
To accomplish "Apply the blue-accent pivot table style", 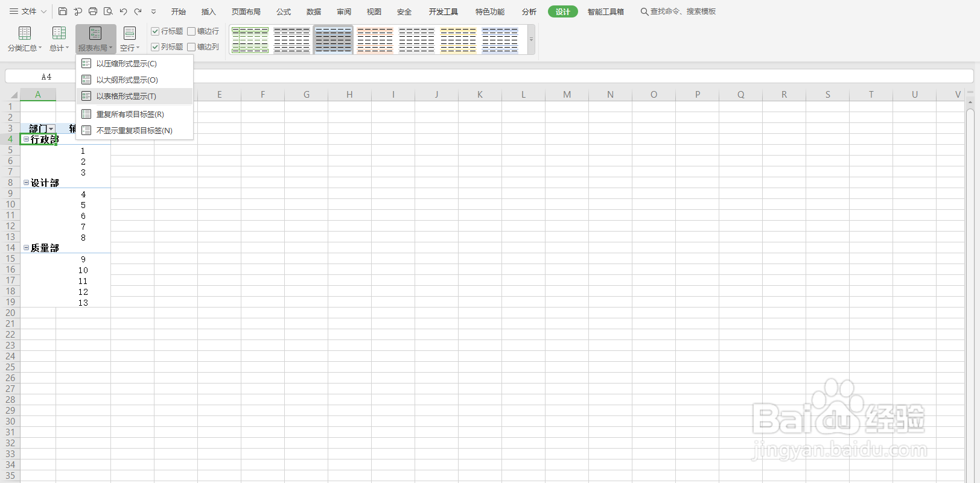I will pyautogui.click(x=500, y=40).
